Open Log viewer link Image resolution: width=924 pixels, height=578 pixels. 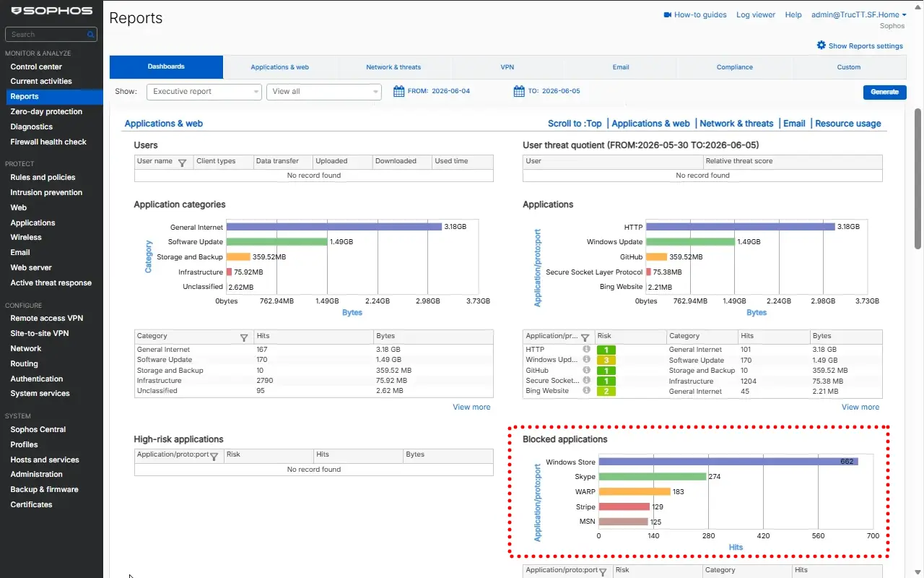click(756, 14)
